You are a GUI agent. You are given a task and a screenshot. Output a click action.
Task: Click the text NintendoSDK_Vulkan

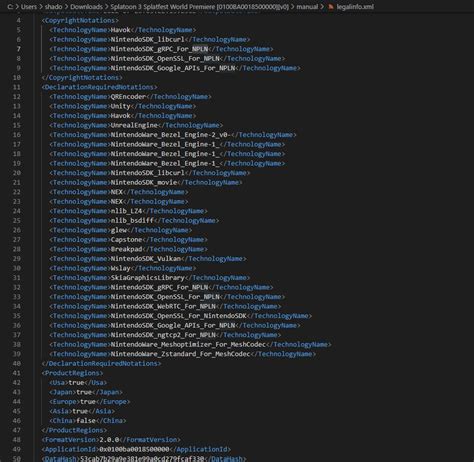point(146,259)
